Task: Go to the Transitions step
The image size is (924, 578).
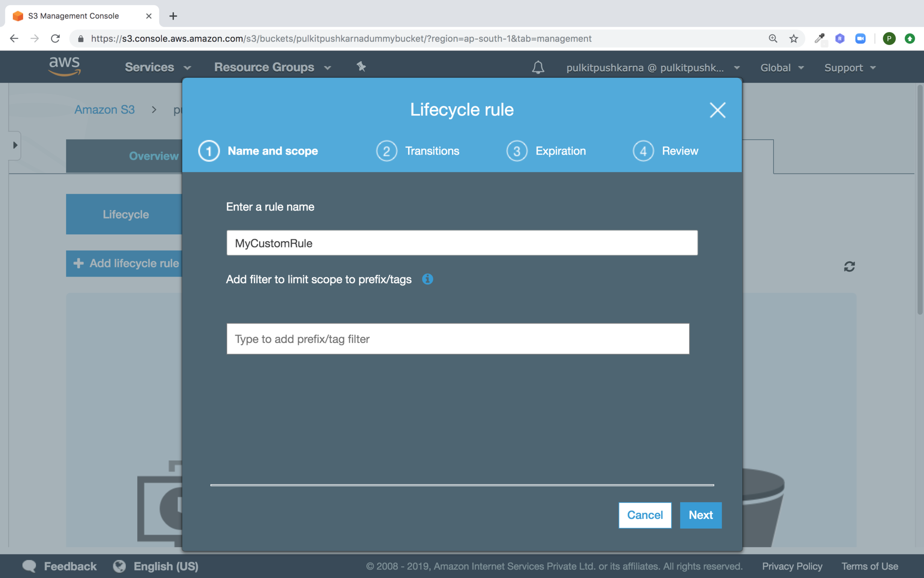Action: 418,151
